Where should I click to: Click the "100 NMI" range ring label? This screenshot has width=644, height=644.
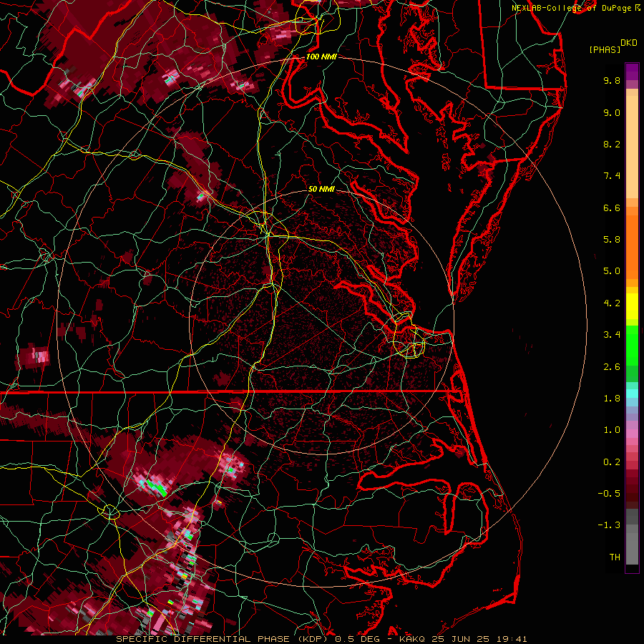coord(321,57)
